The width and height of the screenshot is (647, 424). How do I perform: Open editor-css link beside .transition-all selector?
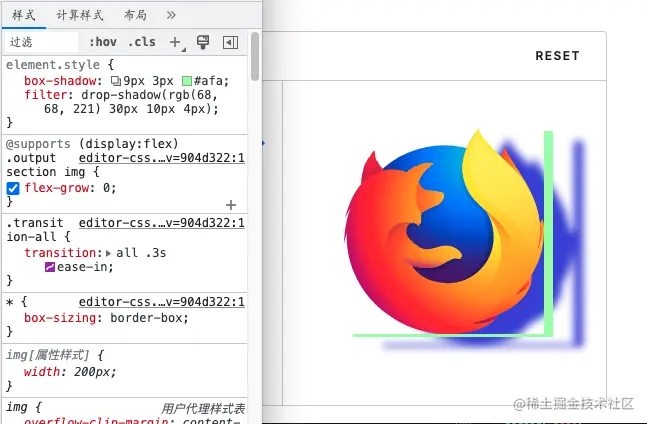coord(162,223)
